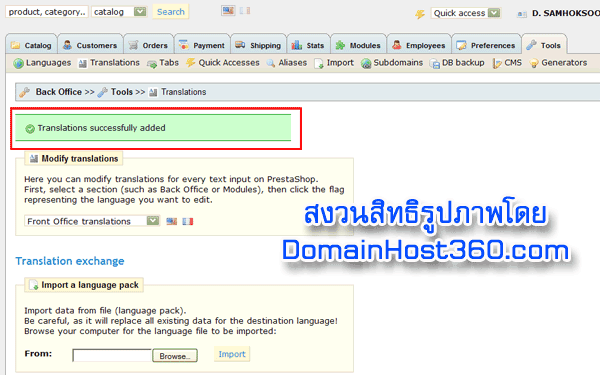Viewport: 600px width, 375px height.
Task: View the Stats tab
Action: [x=308, y=45]
